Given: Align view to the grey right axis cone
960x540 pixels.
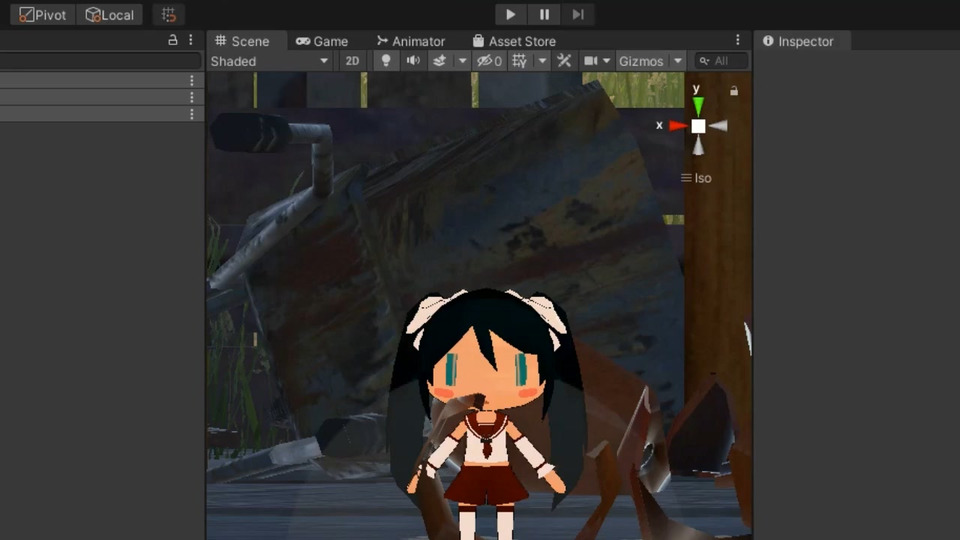Looking at the screenshot, I should tap(718, 126).
